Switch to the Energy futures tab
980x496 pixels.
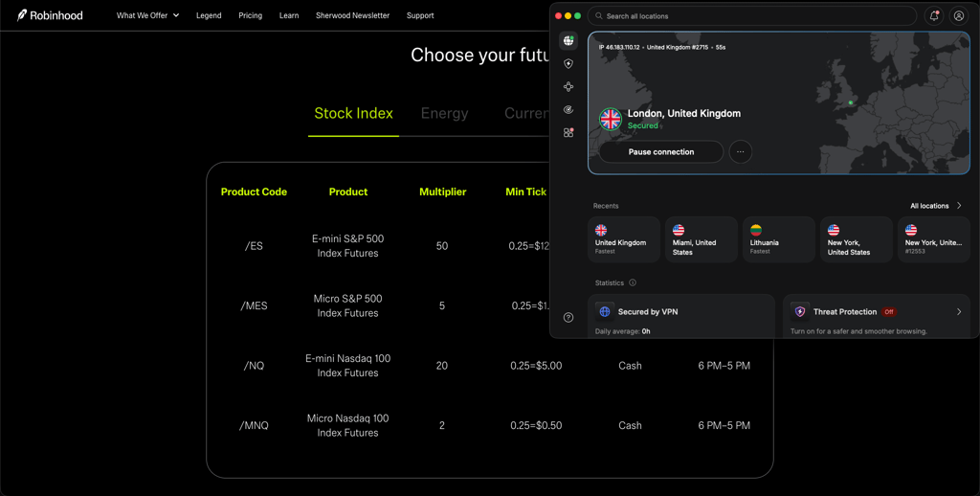click(x=444, y=113)
